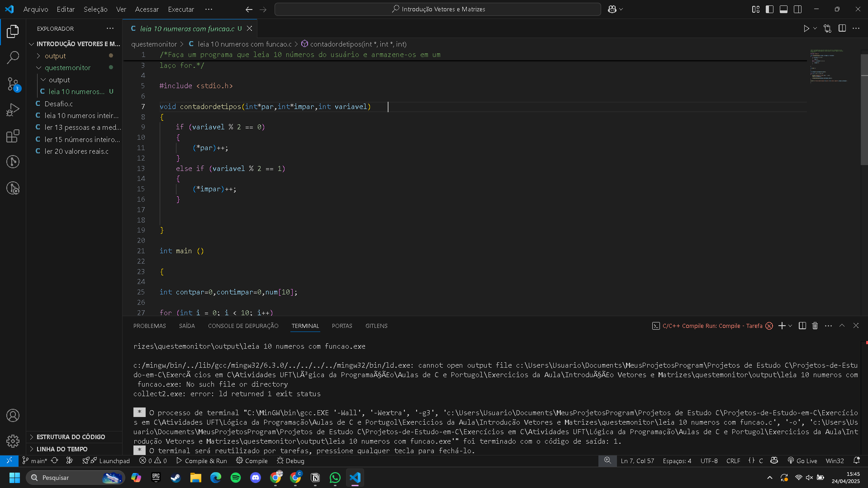Open the Executar menu
Screen dimensions: 868x488
coord(181,9)
